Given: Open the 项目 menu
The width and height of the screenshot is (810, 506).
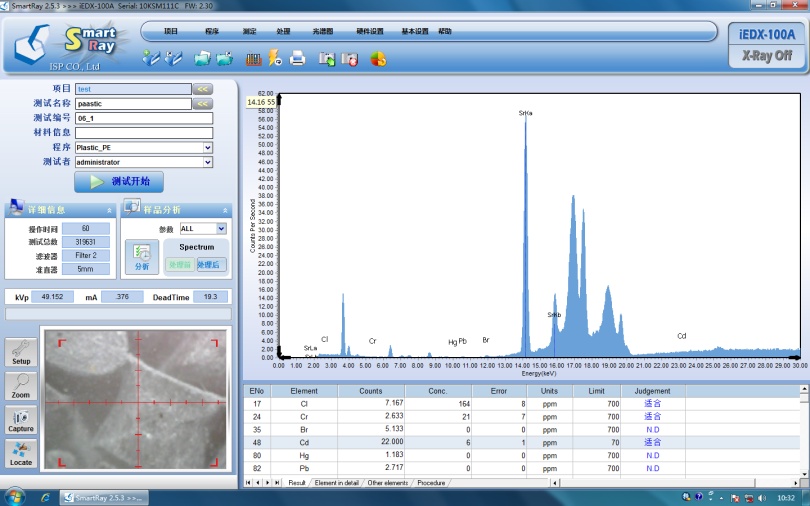Looking at the screenshot, I should coord(170,31).
